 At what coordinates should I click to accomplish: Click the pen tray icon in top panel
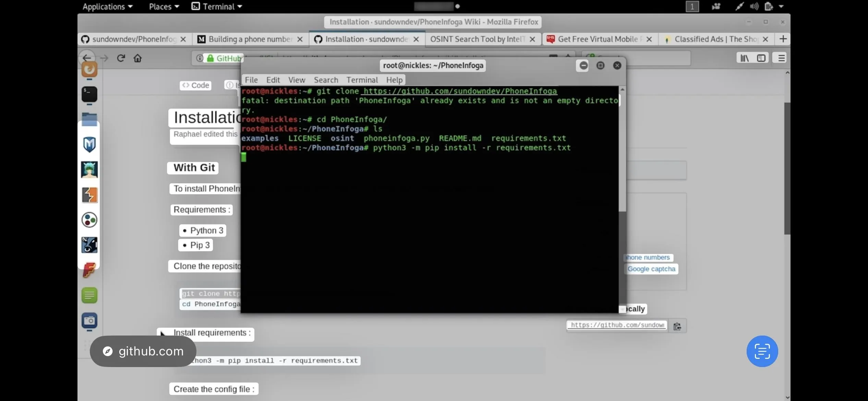point(739,6)
